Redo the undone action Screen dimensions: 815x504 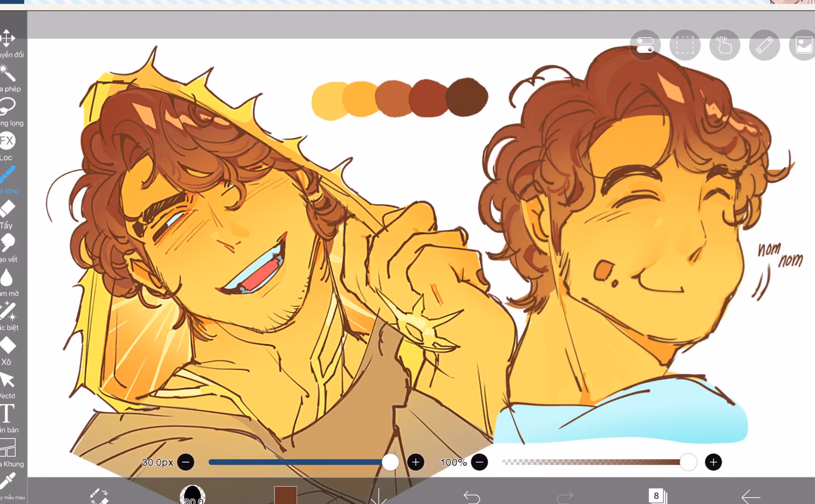tap(565, 497)
